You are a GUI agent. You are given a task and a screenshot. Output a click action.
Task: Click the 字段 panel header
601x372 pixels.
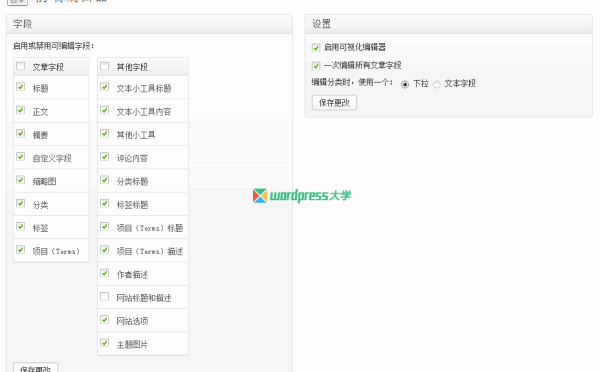point(149,24)
